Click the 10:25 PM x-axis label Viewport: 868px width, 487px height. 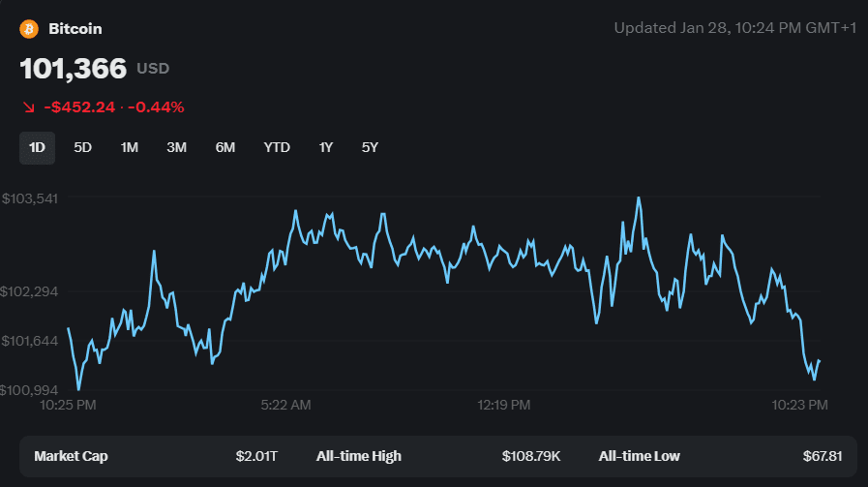pyautogui.click(x=68, y=405)
